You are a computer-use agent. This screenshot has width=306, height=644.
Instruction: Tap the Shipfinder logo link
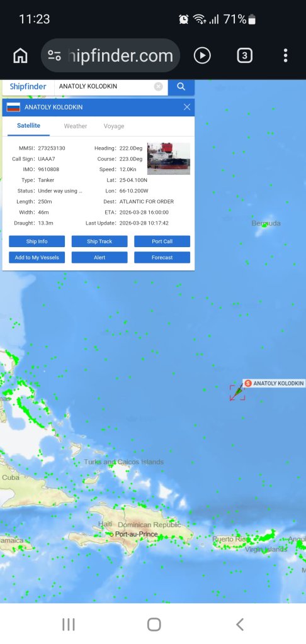[x=28, y=87]
